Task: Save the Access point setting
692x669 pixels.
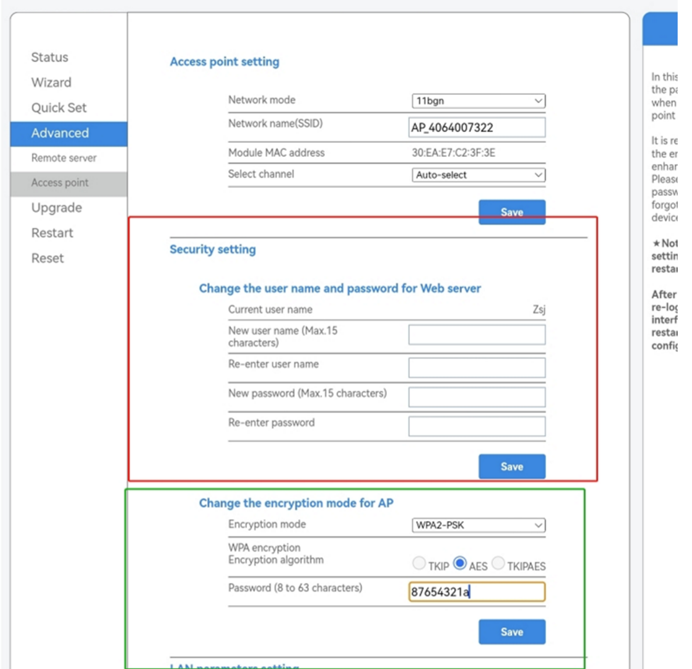Action: [x=511, y=212]
